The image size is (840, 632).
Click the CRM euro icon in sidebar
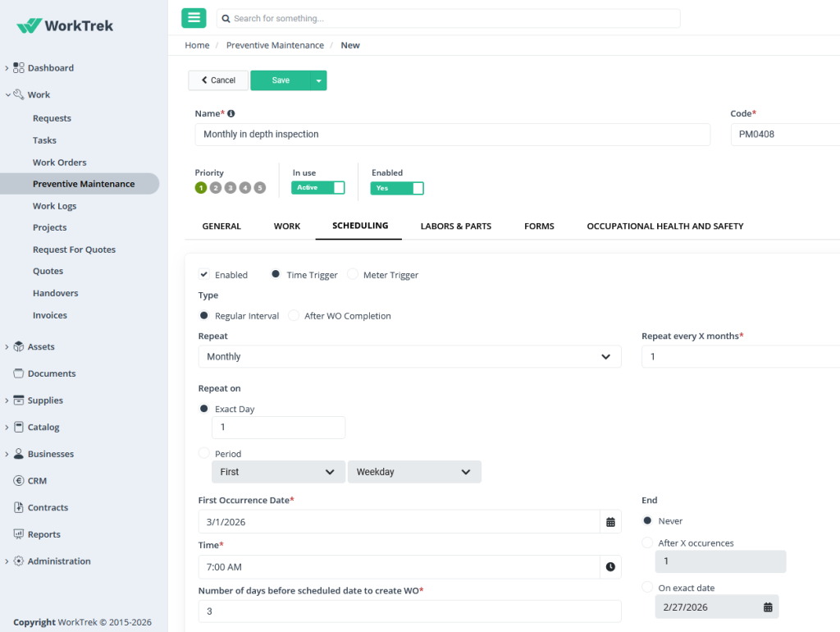click(x=19, y=480)
